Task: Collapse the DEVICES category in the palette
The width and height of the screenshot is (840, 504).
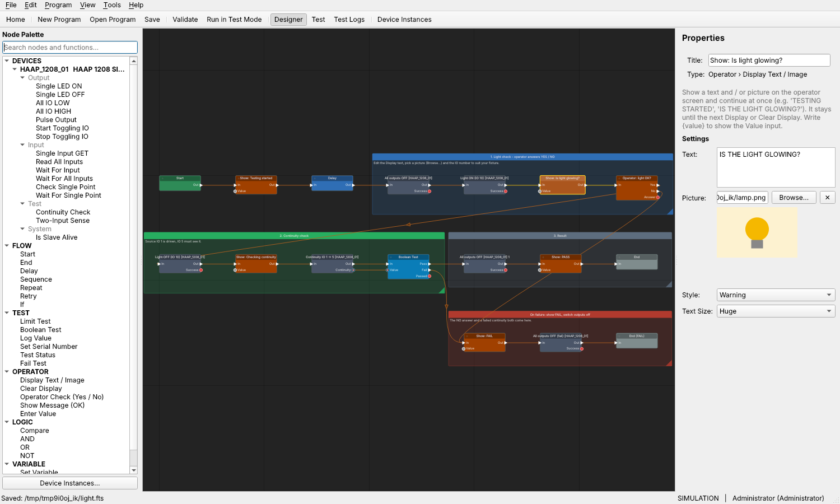Action: point(7,61)
